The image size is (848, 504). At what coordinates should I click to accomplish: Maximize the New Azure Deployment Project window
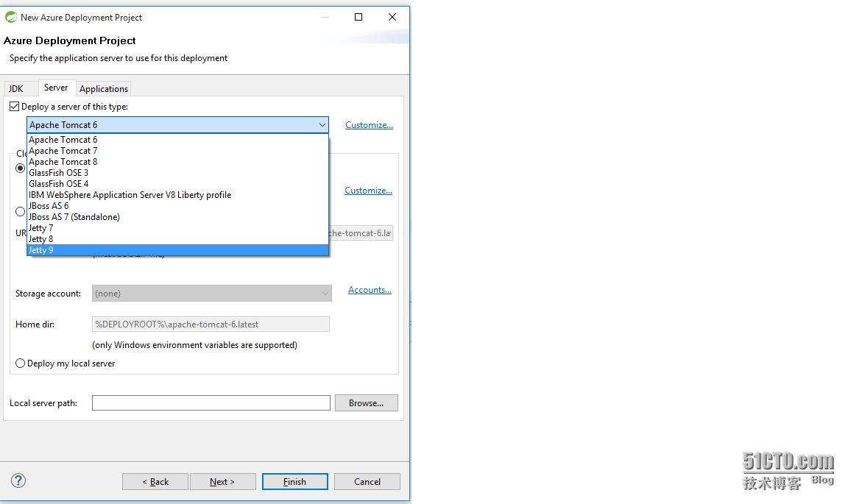pos(358,18)
